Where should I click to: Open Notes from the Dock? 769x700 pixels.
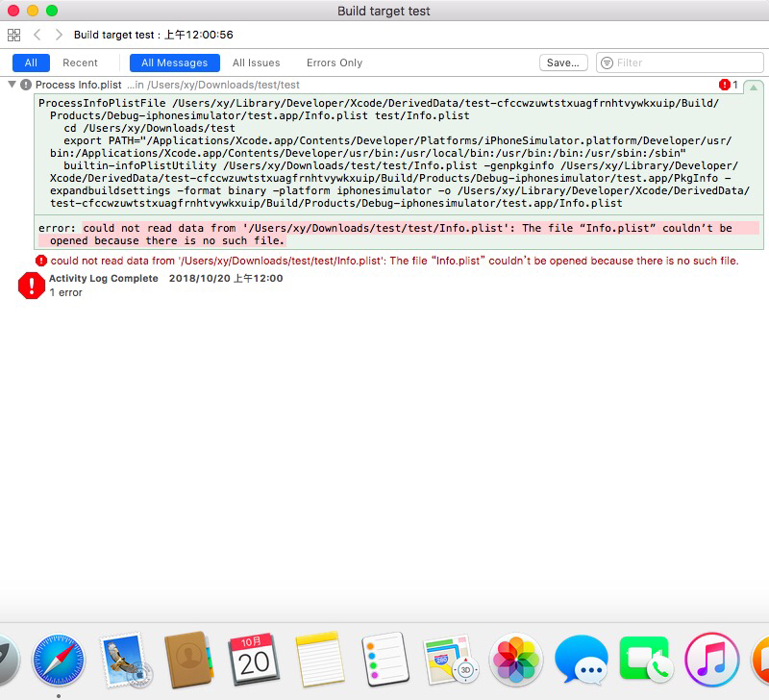320,660
